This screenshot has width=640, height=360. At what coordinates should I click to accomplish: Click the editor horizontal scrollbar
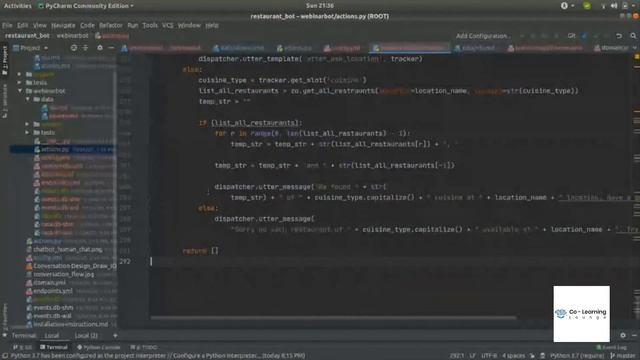click(x=333, y=317)
